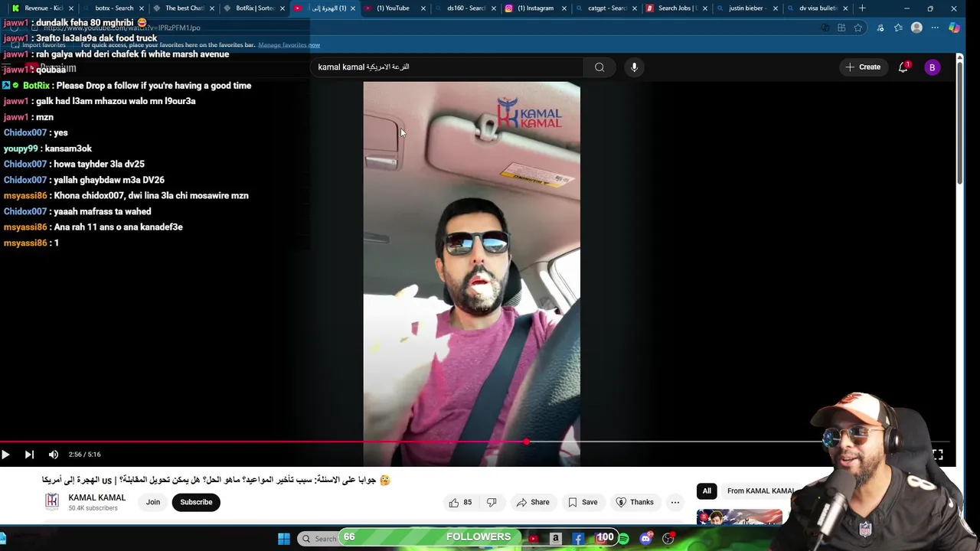Like the video with thumbs up (85)
The width and height of the screenshot is (980, 551).
pyautogui.click(x=460, y=502)
